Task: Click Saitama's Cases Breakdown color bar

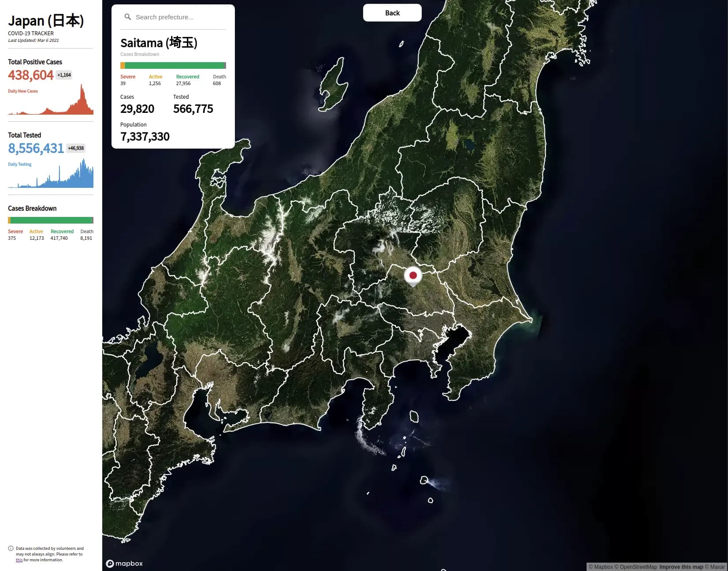Action: 173,65
